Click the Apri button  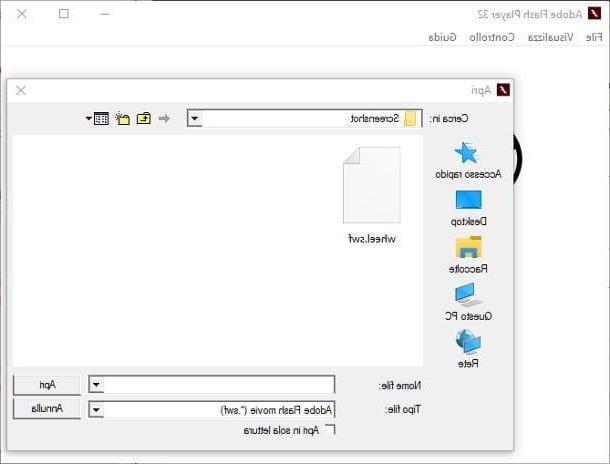pyautogui.click(x=47, y=385)
